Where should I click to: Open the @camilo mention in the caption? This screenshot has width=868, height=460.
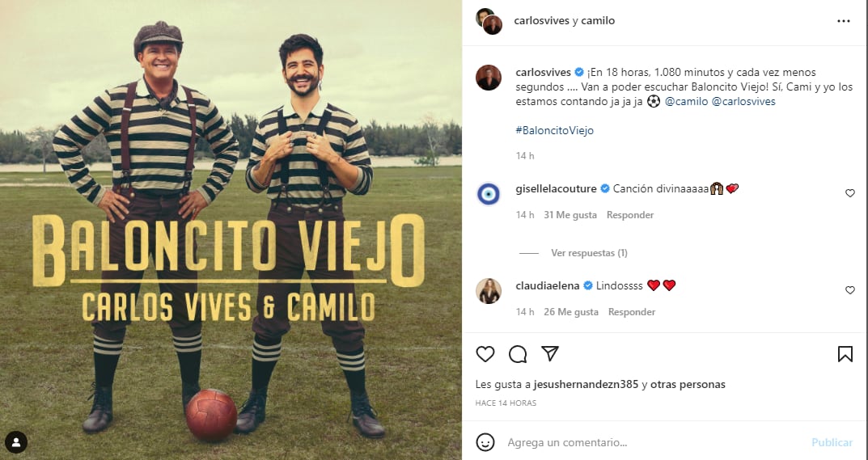pos(686,102)
